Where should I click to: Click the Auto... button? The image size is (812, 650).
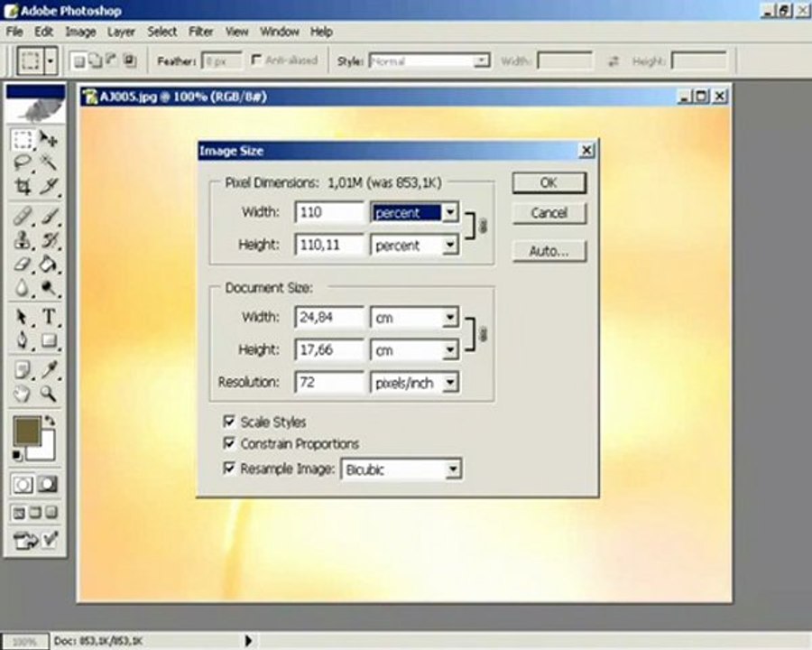point(549,251)
